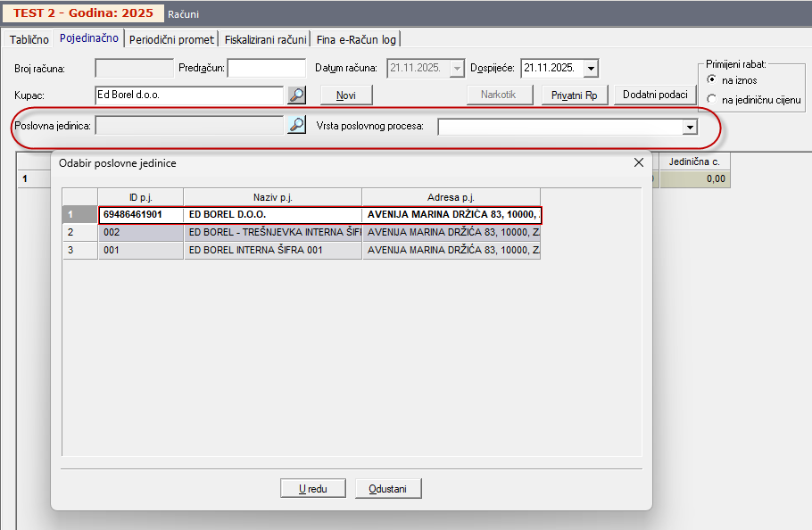Go to the Fiskalizirani računi tab
The width and height of the screenshot is (812, 530).
point(266,39)
